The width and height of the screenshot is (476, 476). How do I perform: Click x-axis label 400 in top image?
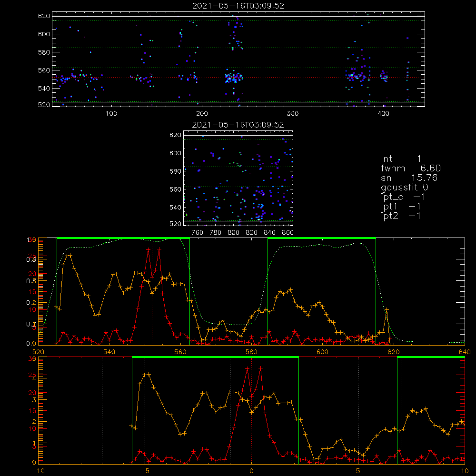[x=383, y=114]
